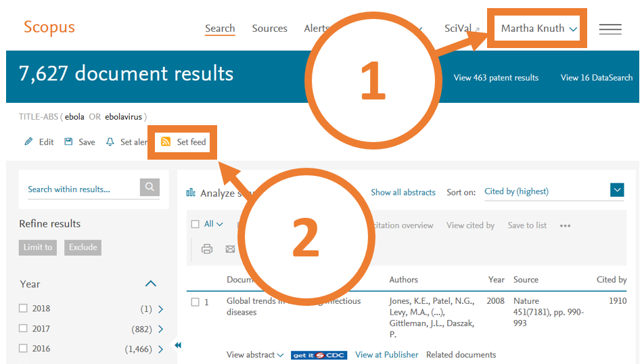
Task: Collapse the refine sidebar double arrow
Action: [178, 345]
